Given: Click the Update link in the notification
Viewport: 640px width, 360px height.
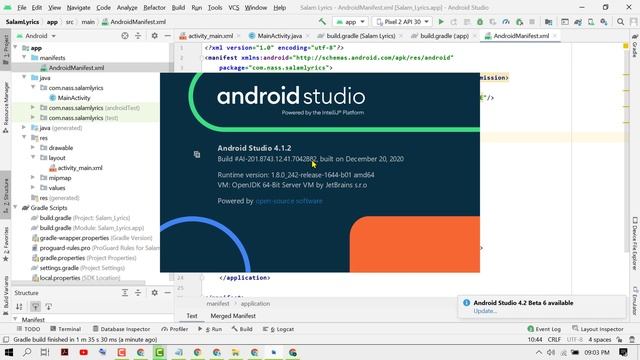Looking at the screenshot, I should 485,311.
